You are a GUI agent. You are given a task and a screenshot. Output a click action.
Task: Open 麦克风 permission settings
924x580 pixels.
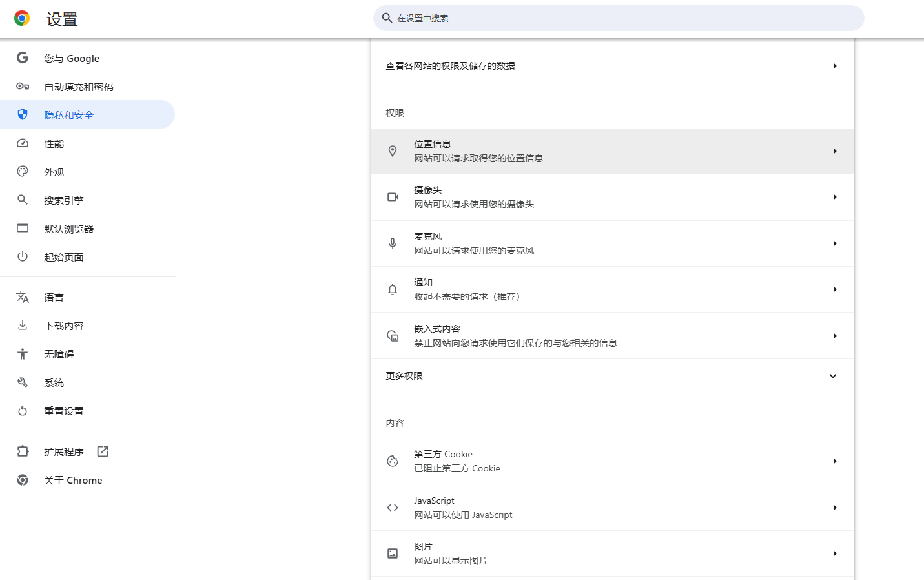pyautogui.click(x=613, y=243)
